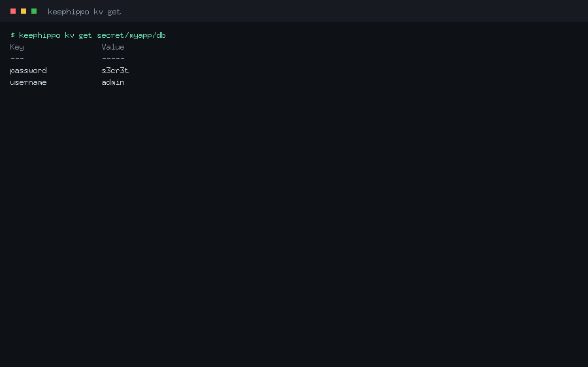Click the green maximize window button

click(x=34, y=11)
